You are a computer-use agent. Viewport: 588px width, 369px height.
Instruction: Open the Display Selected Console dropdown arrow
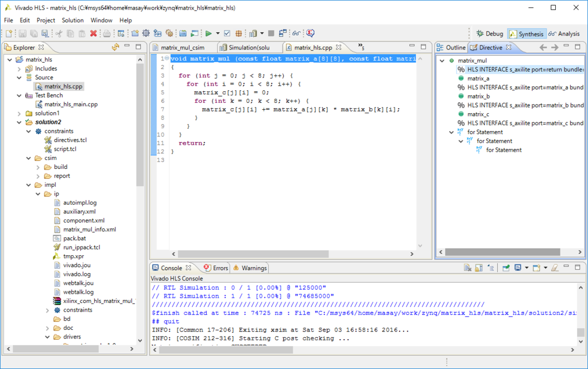click(527, 268)
